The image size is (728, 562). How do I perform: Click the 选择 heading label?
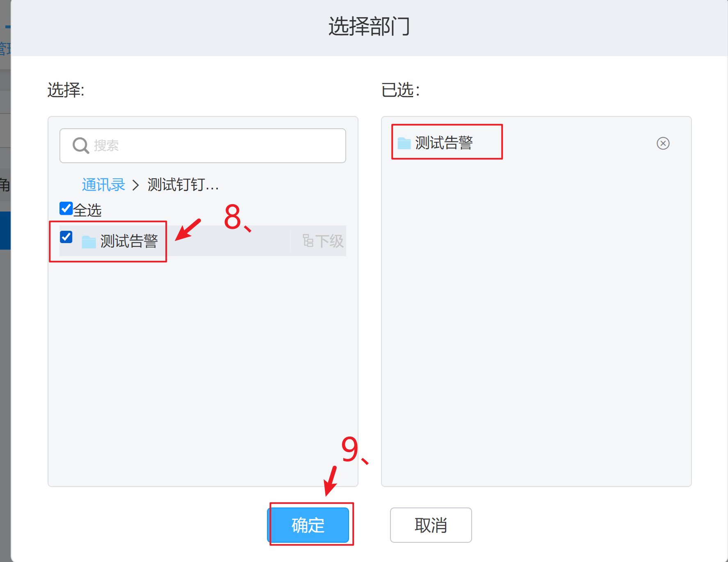coord(66,90)
